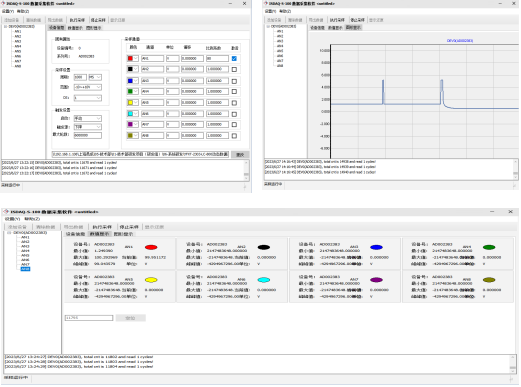Open the 帮助 menu in the top-left window
The width and height of the screenshot is (521, 387).
pos(23,11)
